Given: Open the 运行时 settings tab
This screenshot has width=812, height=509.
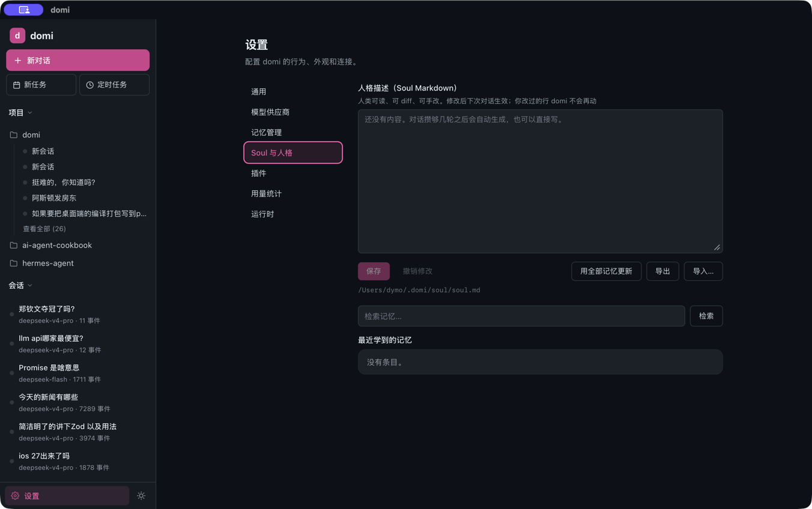Looking at the screenshot, I should click(x=293, y=214).
